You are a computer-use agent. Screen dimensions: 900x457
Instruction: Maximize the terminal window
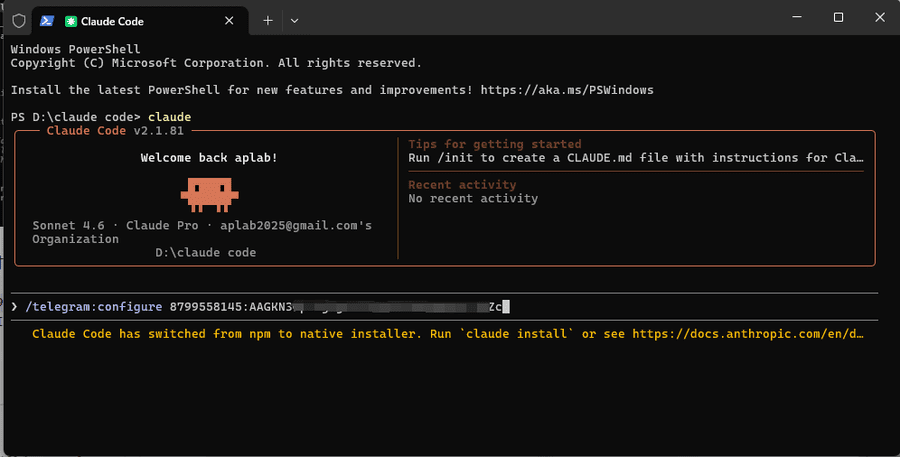click(x=839, y=17)
